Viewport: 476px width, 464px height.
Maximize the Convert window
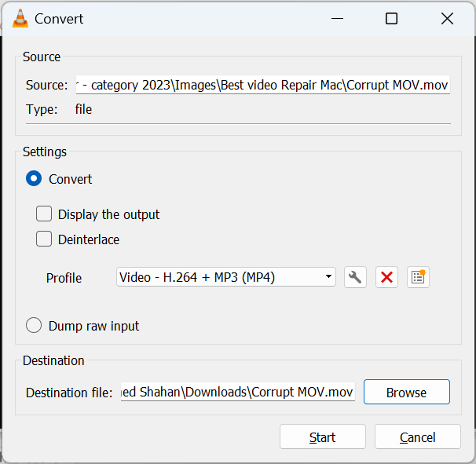391,19
